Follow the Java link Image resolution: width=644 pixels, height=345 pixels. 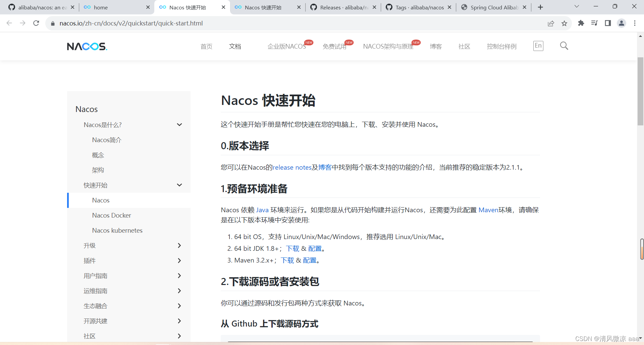coord(262,210)
